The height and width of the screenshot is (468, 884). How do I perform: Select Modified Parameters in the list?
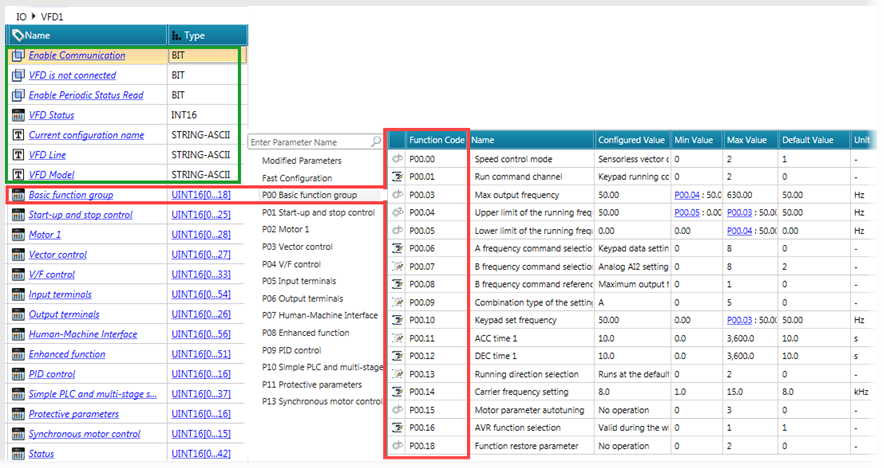click(301, 161)
